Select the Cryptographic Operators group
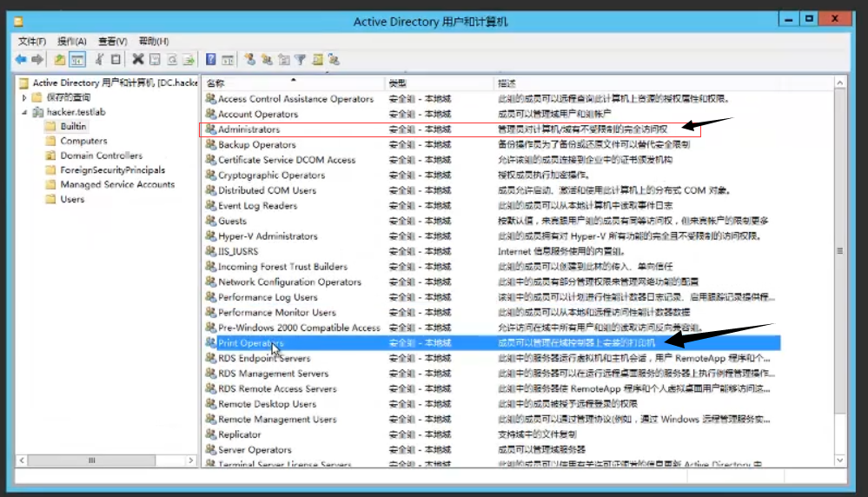Screen dimensions: 868x497 [x=271, y=175]
